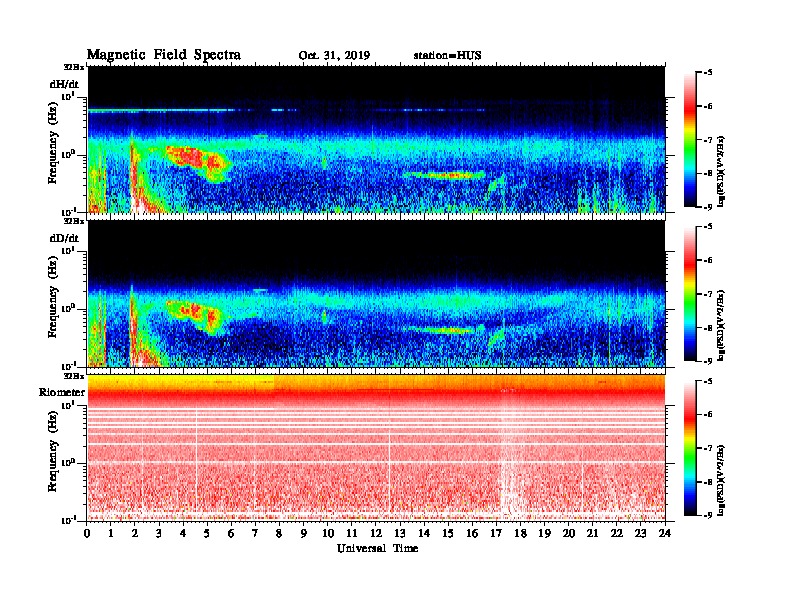Click hour "0" on Universal Time axis

(x=87, y=533)
